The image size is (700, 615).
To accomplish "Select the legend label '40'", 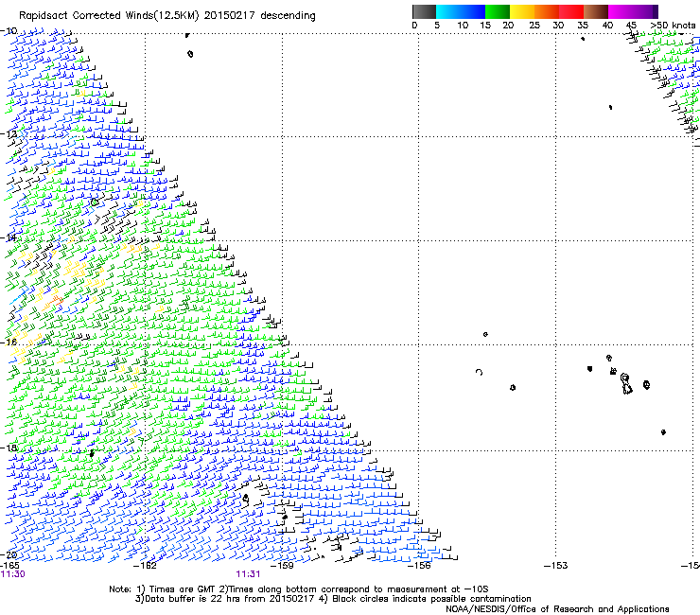I will click(x=607, y=26).
